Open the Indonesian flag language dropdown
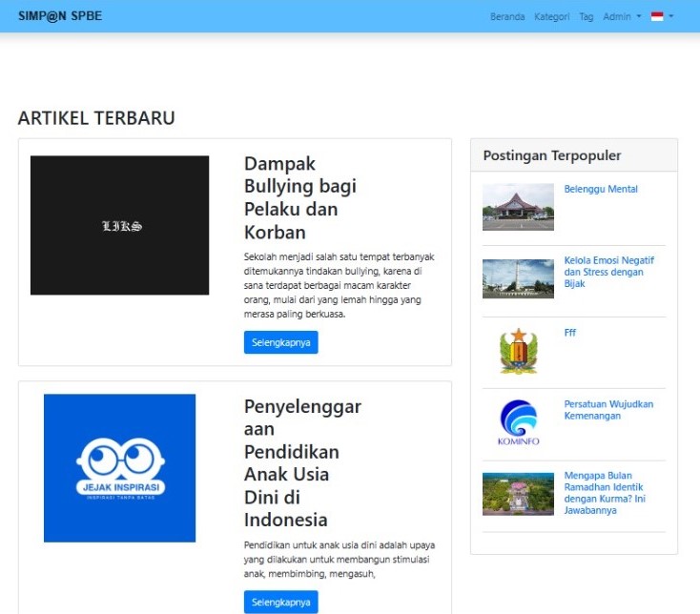Viewport: 700px width, 614px height. [662, 16]
